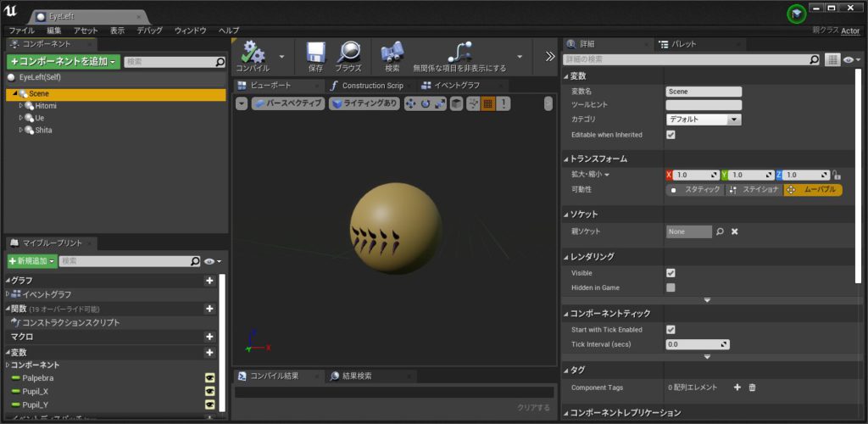The height and width of the screenshot is (424, 868).
Task: Click Hide Unrelated items toolbar icon
Action: click(x=459, y=53)
